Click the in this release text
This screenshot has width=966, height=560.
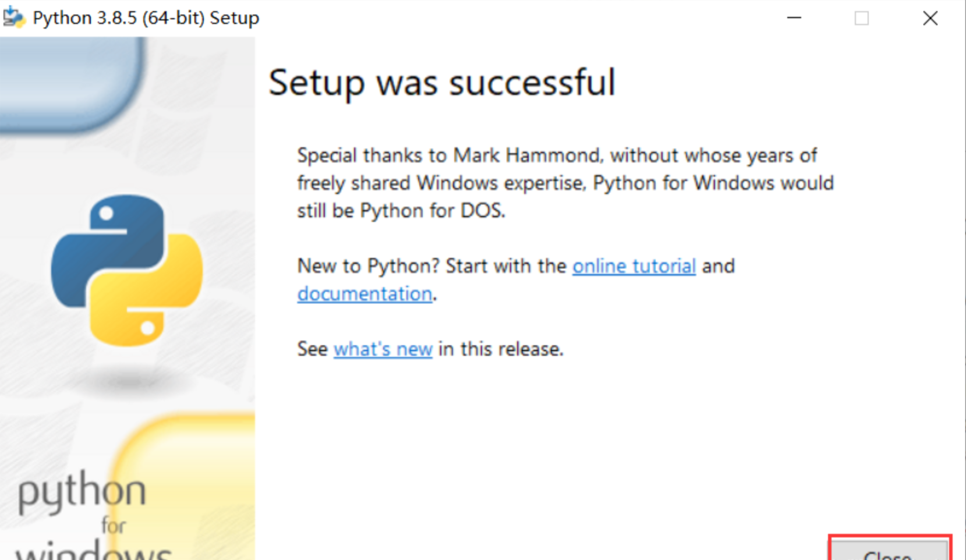[x=501, y=349]
